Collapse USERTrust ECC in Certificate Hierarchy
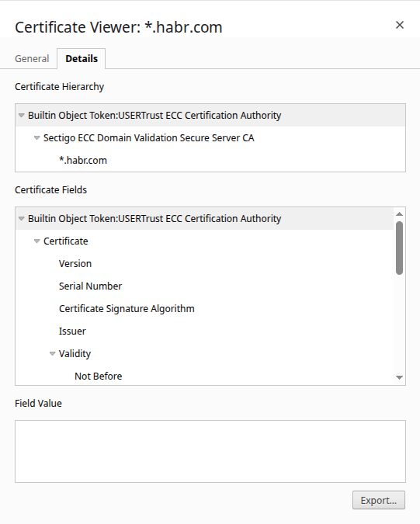420x524 pixels. 22,116
